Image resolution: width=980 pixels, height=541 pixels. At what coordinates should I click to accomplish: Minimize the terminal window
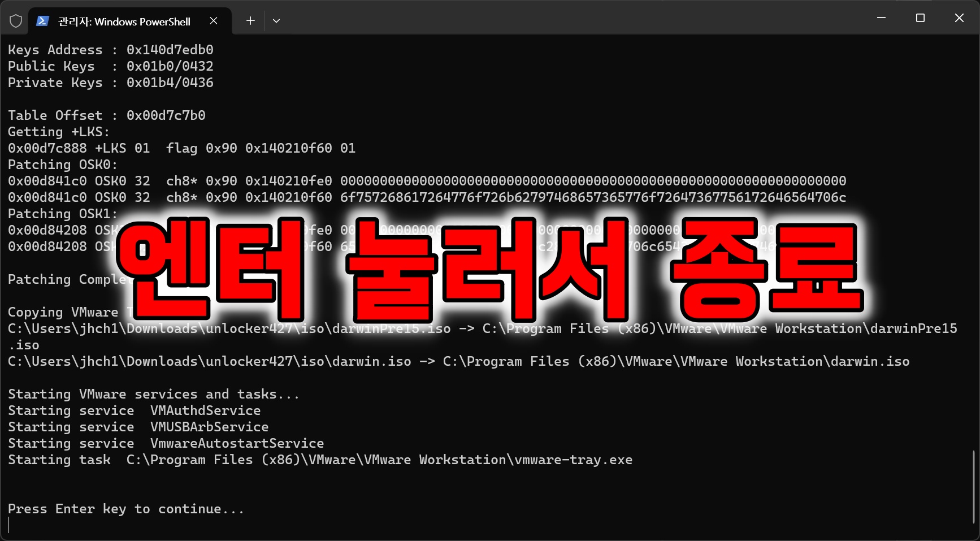[881, 18]
